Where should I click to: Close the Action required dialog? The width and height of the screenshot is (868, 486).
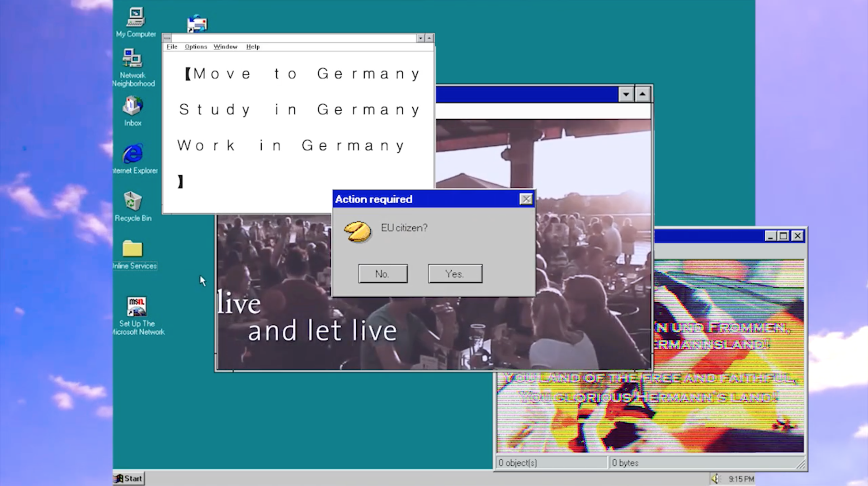(526, 199)
